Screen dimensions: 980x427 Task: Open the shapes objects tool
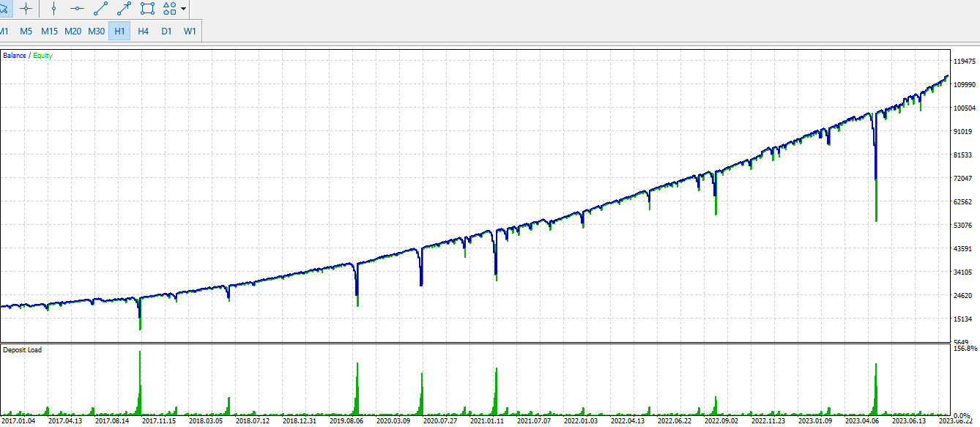169,9
